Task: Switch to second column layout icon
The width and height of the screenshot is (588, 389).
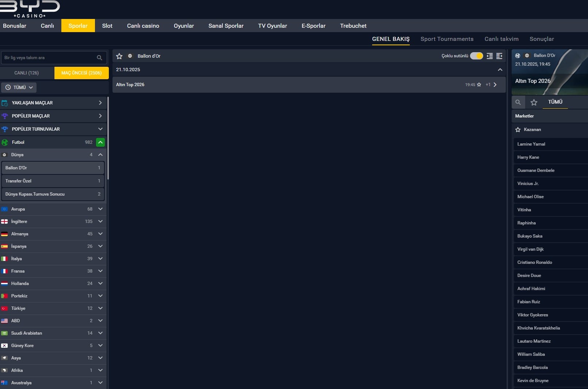Action: [499, 56]
